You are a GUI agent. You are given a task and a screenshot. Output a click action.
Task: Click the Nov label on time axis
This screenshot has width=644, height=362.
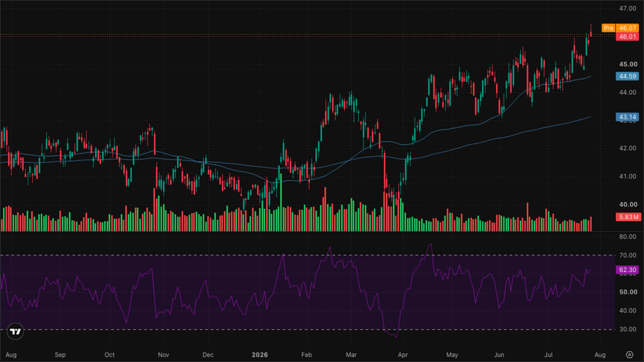[x=163, y=355]
